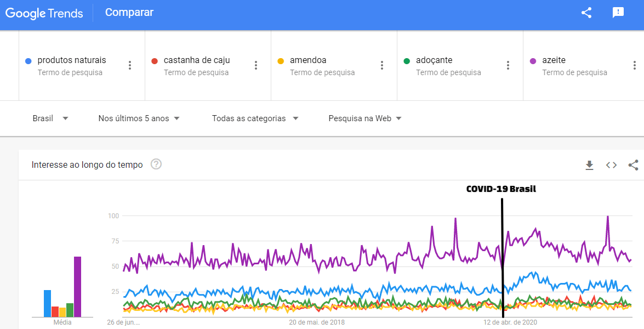Open the feedback icon in header
Viewport: 644px width, 329px height.
coord(618,13)
